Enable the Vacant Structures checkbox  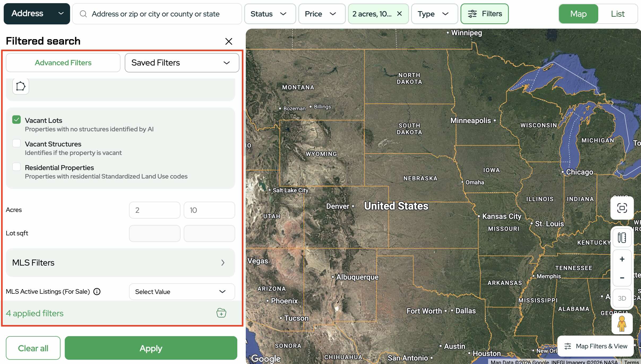16,144
